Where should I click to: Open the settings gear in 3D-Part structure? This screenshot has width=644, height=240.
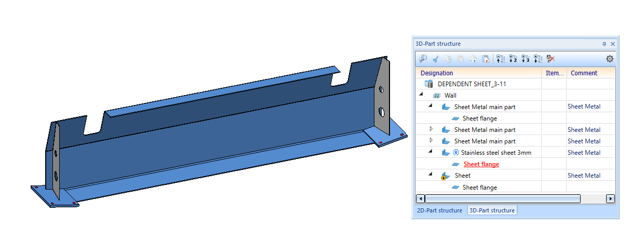point(610,59)
